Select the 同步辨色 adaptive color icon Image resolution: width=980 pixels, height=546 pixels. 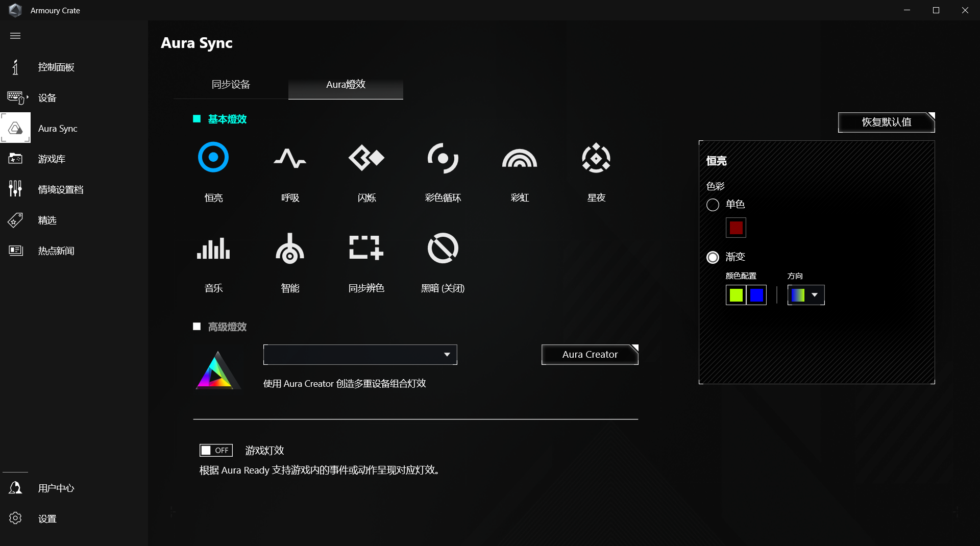click(x=366, y=248)
